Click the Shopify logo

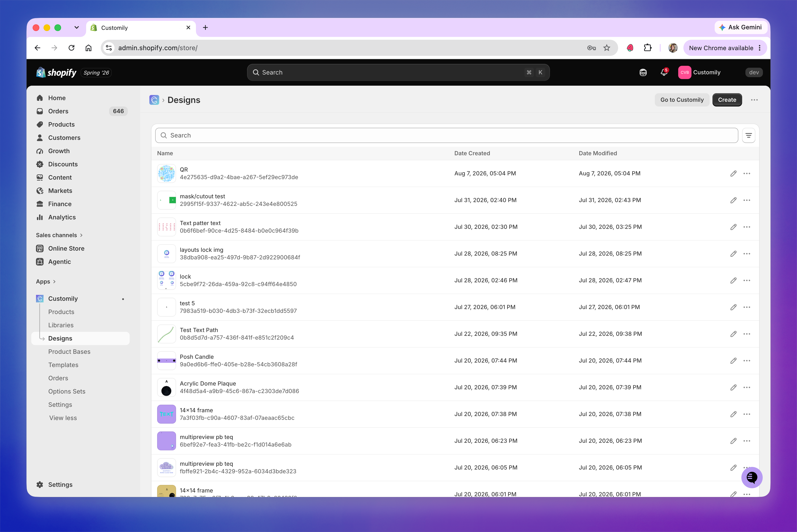click(x=56, y=72)
